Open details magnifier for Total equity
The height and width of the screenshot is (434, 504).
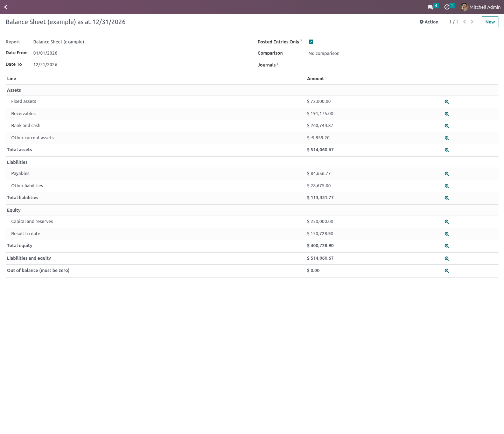447,246
